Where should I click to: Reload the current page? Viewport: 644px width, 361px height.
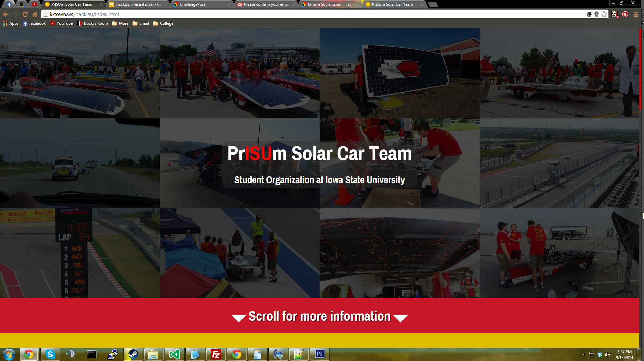click(25, 14)
